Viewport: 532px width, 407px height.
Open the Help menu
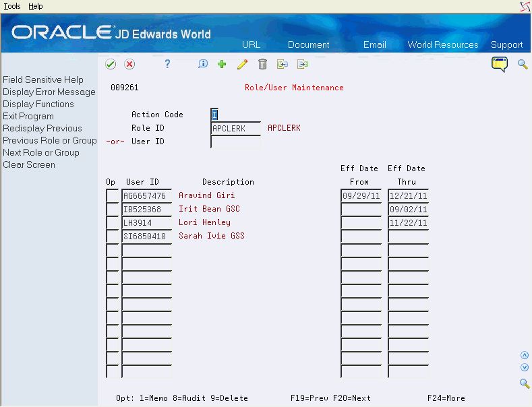[x=35, y=6]
